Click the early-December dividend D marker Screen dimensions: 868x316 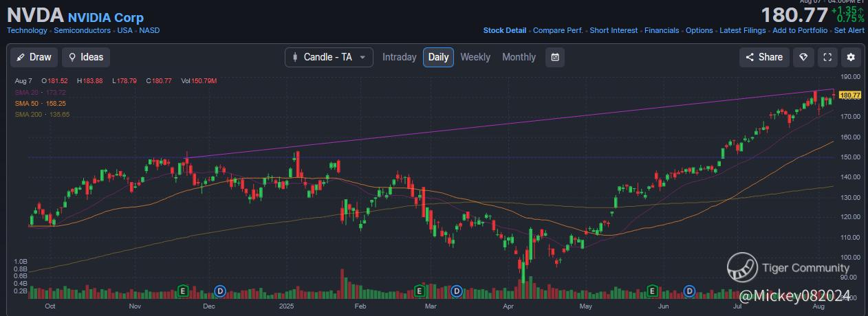(220, 291)
